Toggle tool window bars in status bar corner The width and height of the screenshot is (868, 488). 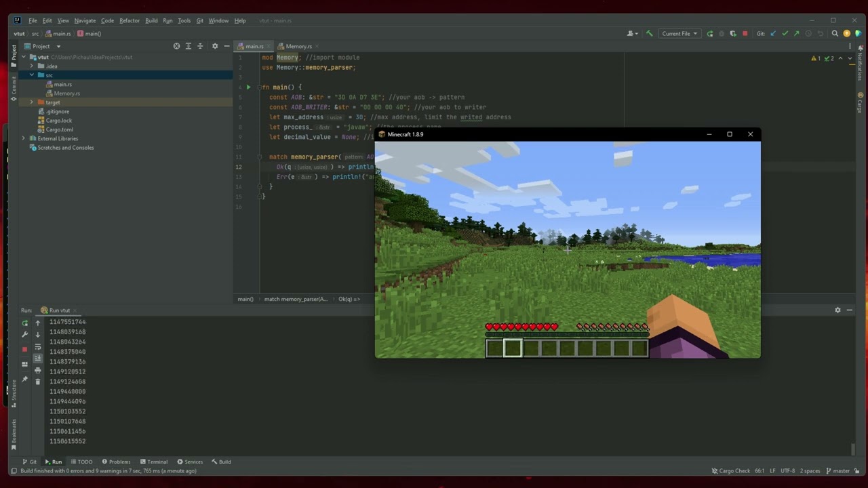(x=14, y=470)
